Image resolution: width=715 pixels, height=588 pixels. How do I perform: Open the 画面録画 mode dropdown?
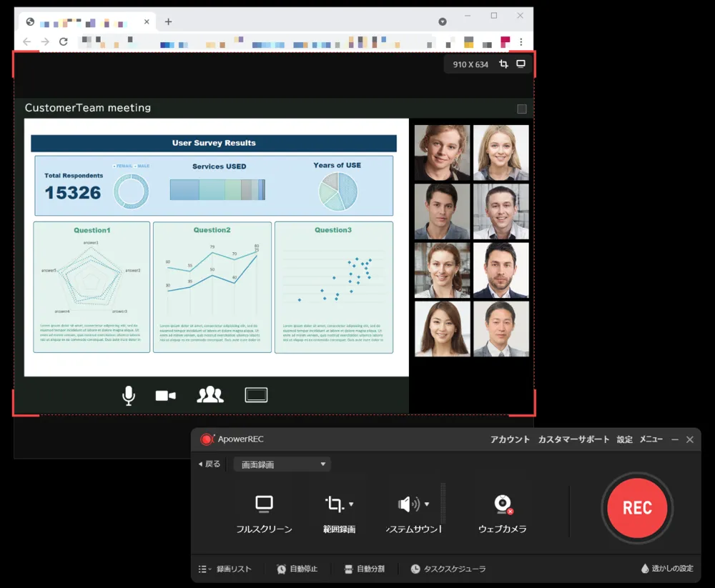(x=282, y=464)
